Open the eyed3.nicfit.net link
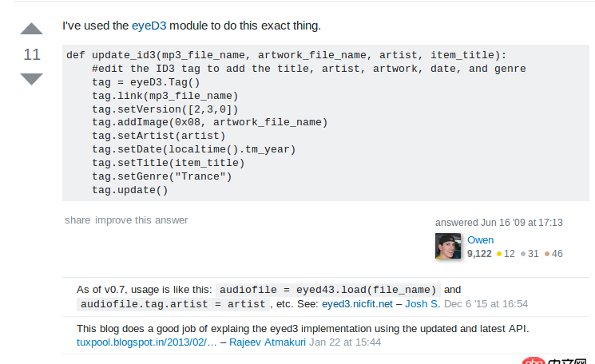 click(x=358, y=304)
